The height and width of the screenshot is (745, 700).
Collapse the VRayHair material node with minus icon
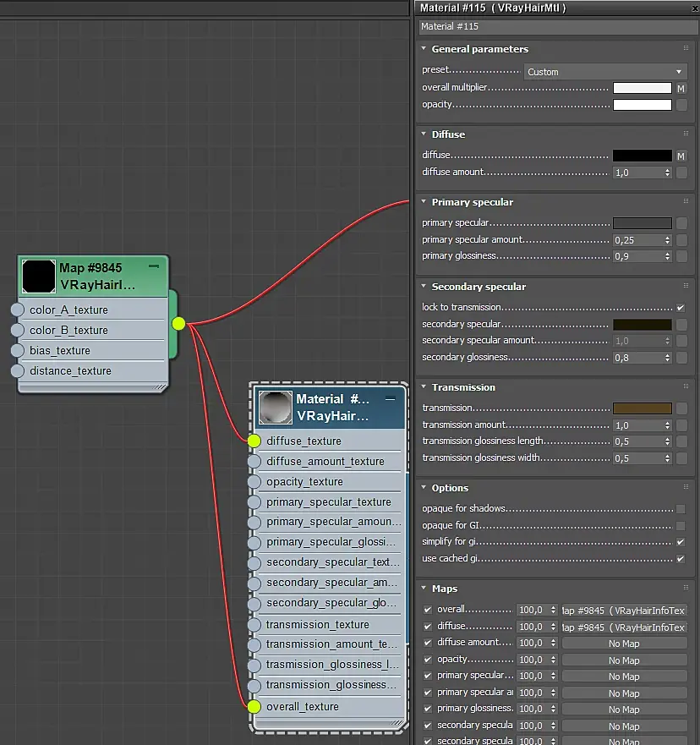coord(391,398)
